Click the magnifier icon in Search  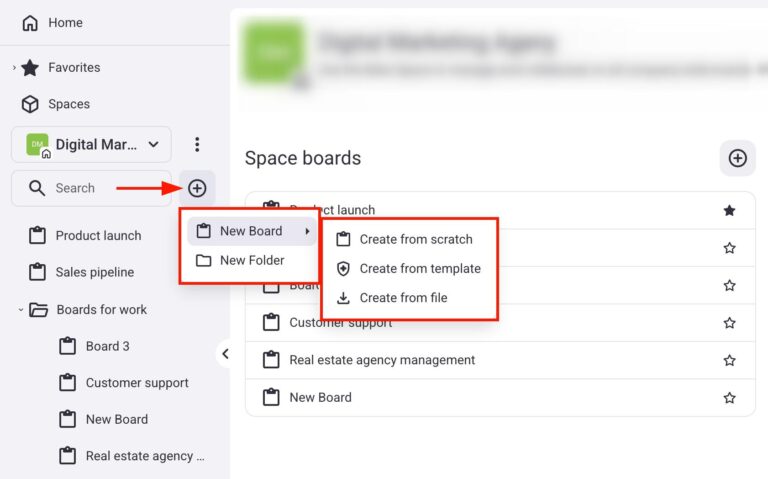click(37, 188)
